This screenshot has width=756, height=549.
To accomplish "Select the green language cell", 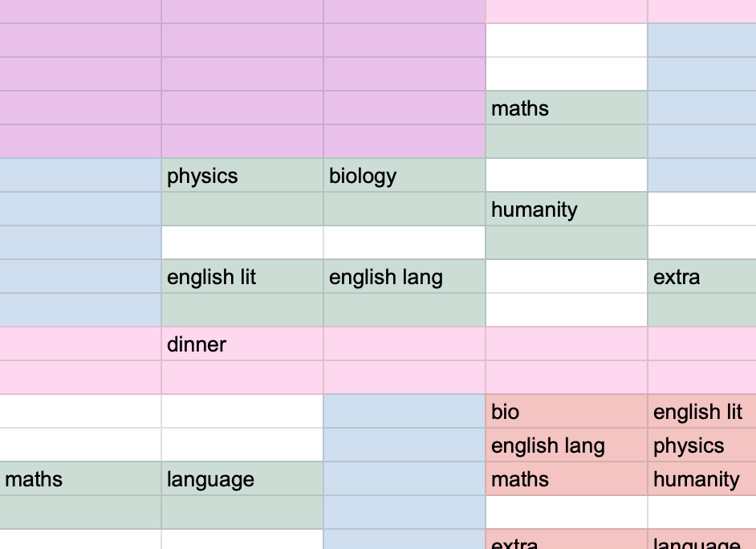I will [242, 479].
